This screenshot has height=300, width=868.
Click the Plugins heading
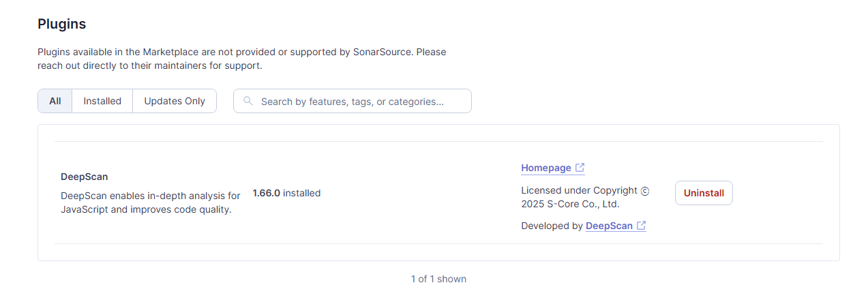point(62,24)
